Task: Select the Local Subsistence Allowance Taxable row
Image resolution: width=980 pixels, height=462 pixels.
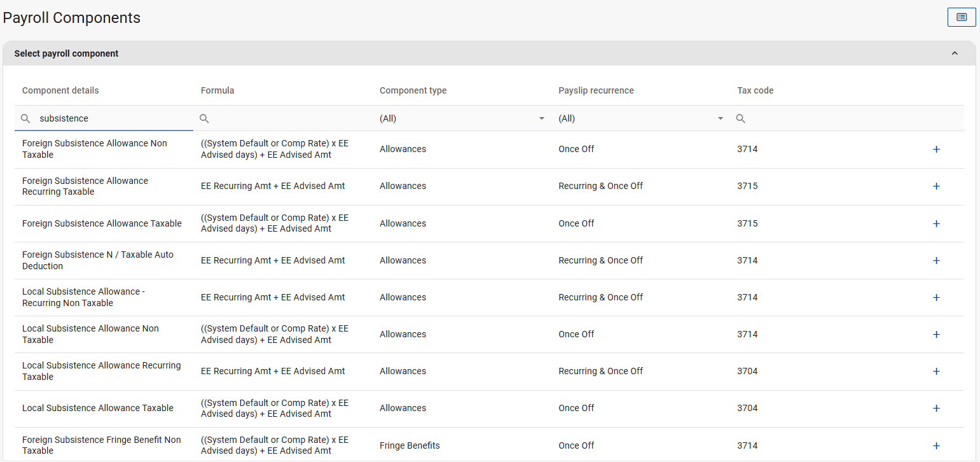Action: [x=98, y=408]
